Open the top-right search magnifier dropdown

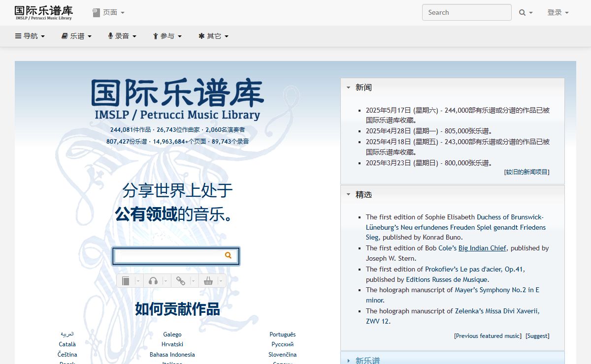tap(525, 13)
